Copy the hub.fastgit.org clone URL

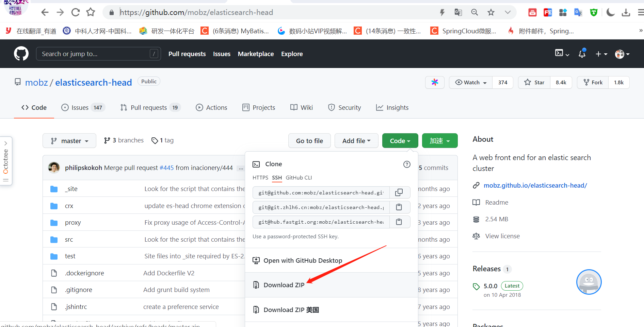pos(399,222)
